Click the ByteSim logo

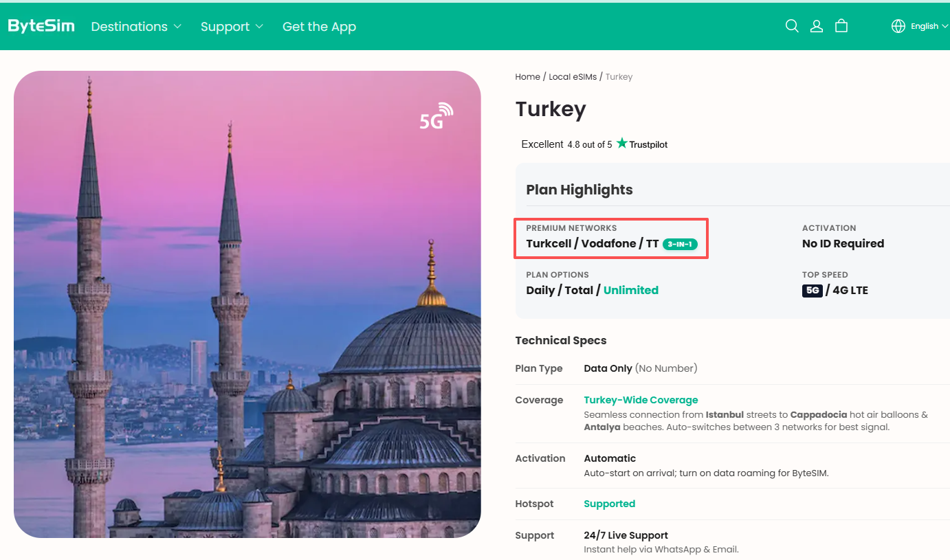click(41, 26)
